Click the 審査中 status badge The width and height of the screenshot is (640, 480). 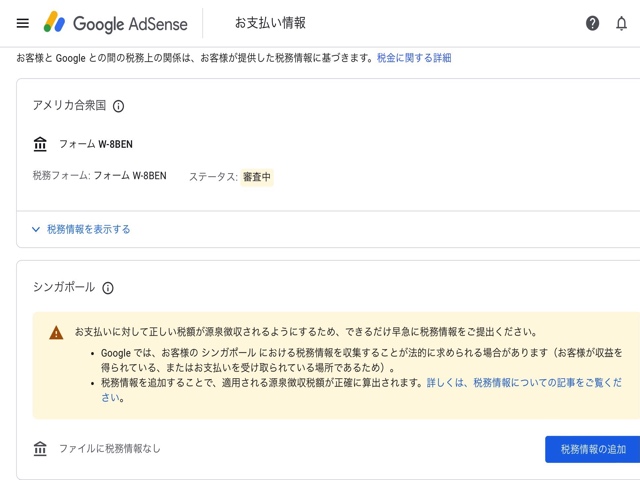point(256,177)
